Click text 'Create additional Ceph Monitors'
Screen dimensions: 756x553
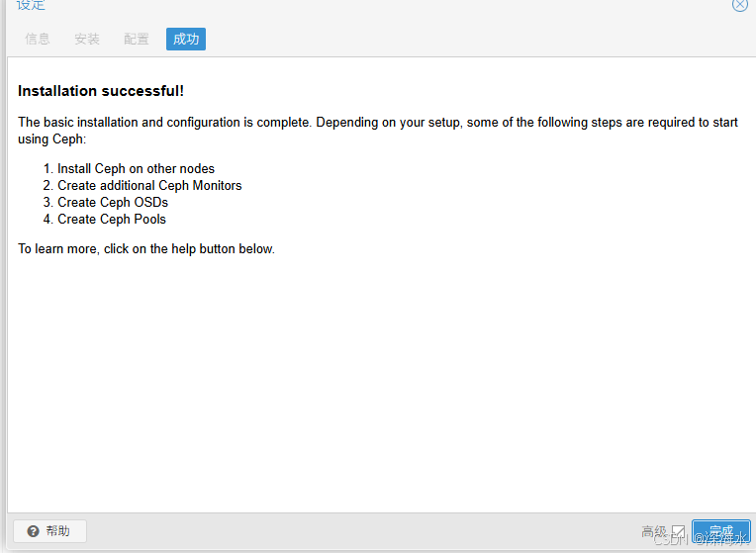149,186
